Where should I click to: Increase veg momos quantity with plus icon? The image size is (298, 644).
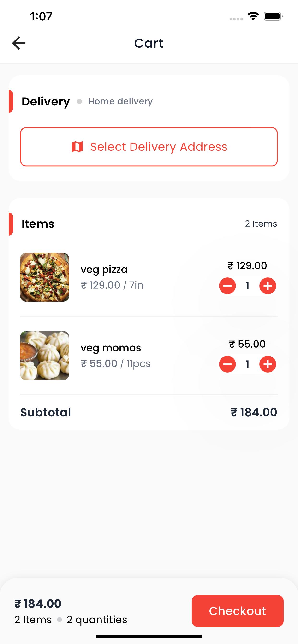(268, 364)
